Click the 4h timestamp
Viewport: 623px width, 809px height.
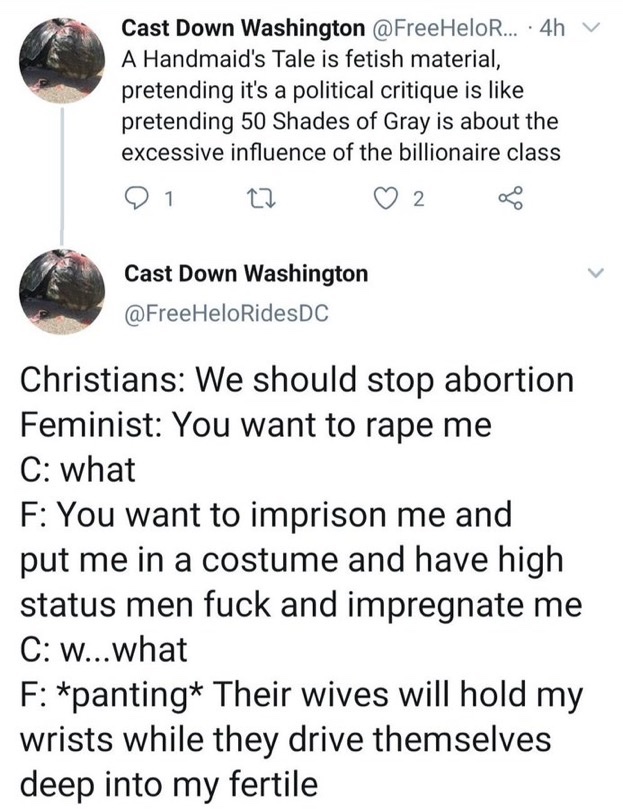pos(552,28)
